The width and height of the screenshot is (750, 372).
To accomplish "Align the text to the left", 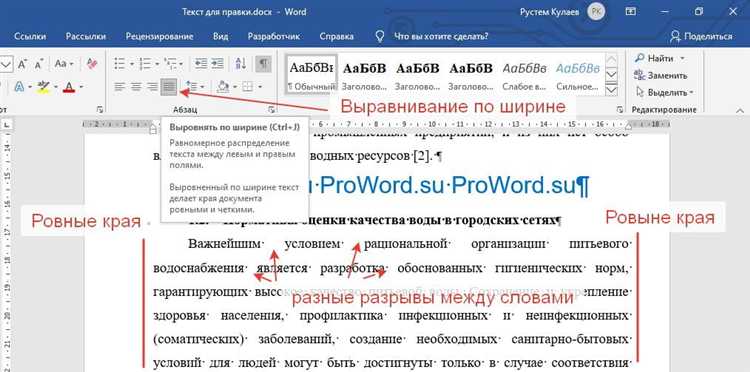I will pos(120,87).
